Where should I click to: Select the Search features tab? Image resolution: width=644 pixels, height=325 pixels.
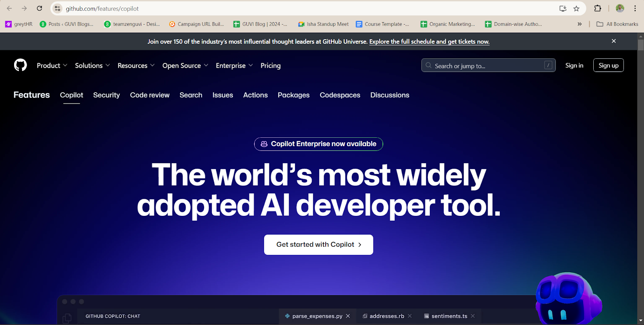pos(191,95)
